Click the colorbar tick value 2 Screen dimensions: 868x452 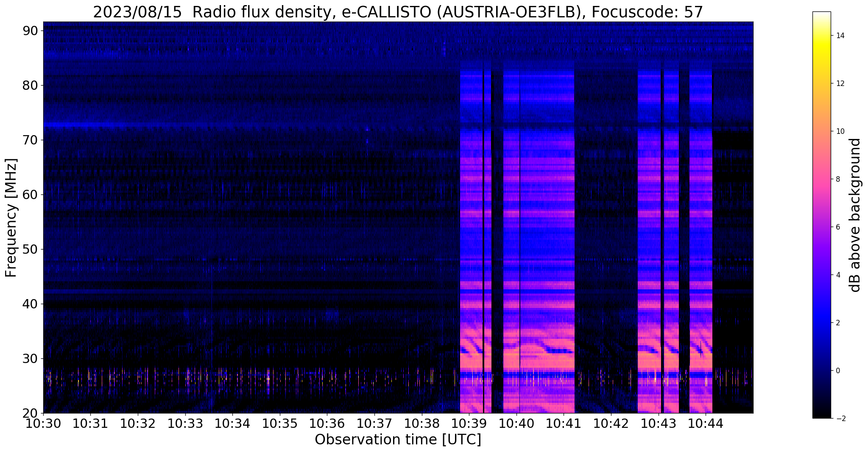point(837,323)
